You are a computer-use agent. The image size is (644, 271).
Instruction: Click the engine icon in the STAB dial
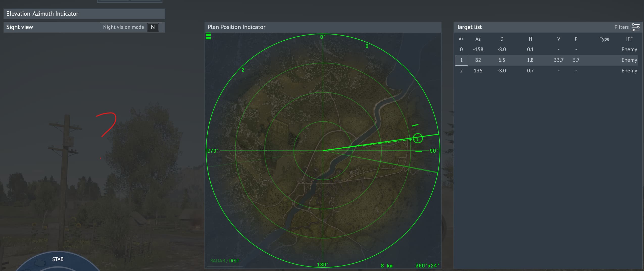click(40, 263)
